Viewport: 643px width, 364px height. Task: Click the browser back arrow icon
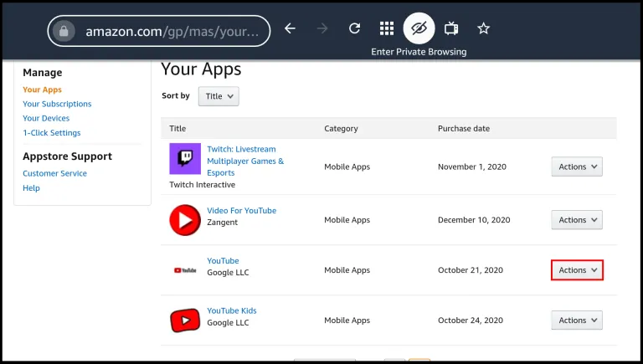(290, 28)
